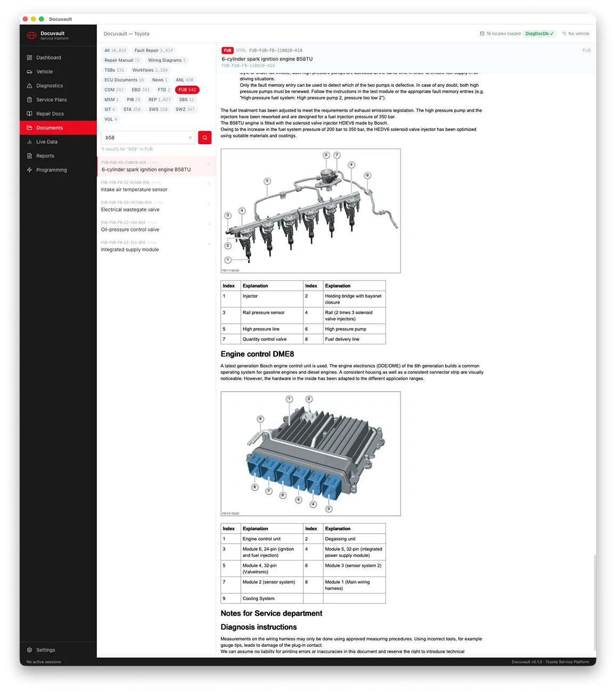Screen dimensions: 616x692
Task: Select the All 10,018 filter chip
Action: 116,51
